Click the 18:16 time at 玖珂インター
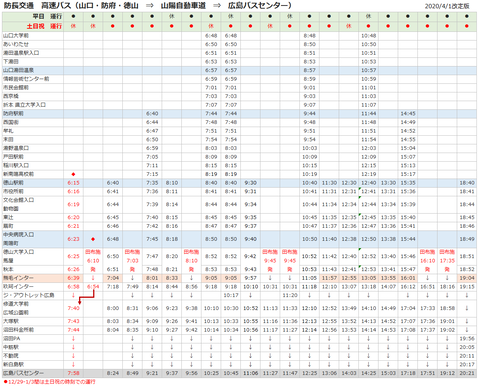Image resolution: width=480 pixels, height=391 pixels. [447, 287]
